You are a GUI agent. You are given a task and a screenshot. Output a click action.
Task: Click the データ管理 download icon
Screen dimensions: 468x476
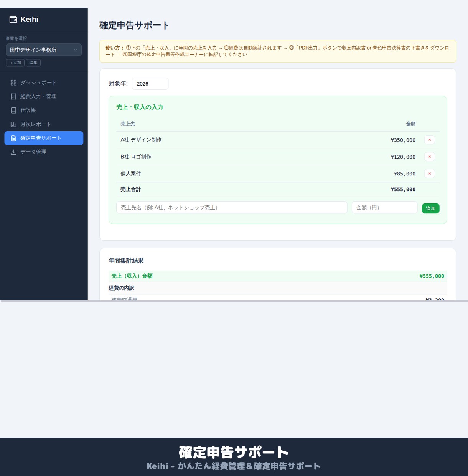click(13, 152)
